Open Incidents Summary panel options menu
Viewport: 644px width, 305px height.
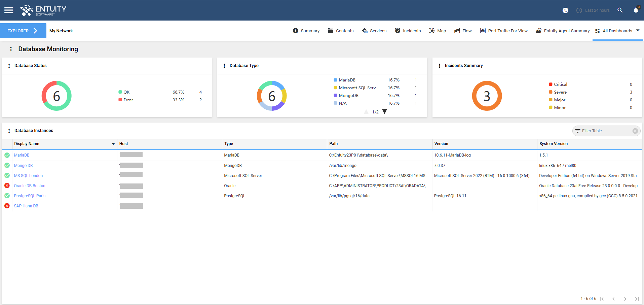[440, 66]
